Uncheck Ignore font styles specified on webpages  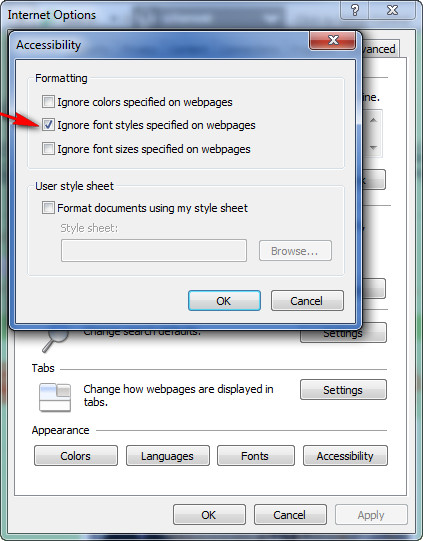(x=48, y=125)
